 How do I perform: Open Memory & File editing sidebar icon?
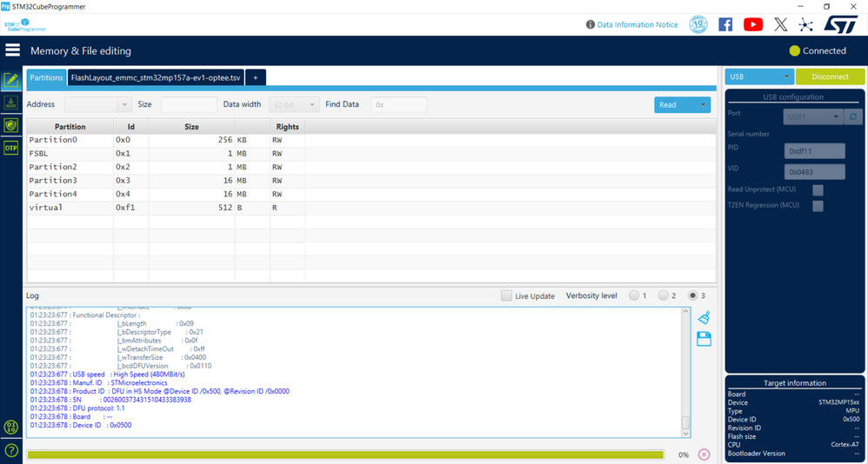coord(11,80)
